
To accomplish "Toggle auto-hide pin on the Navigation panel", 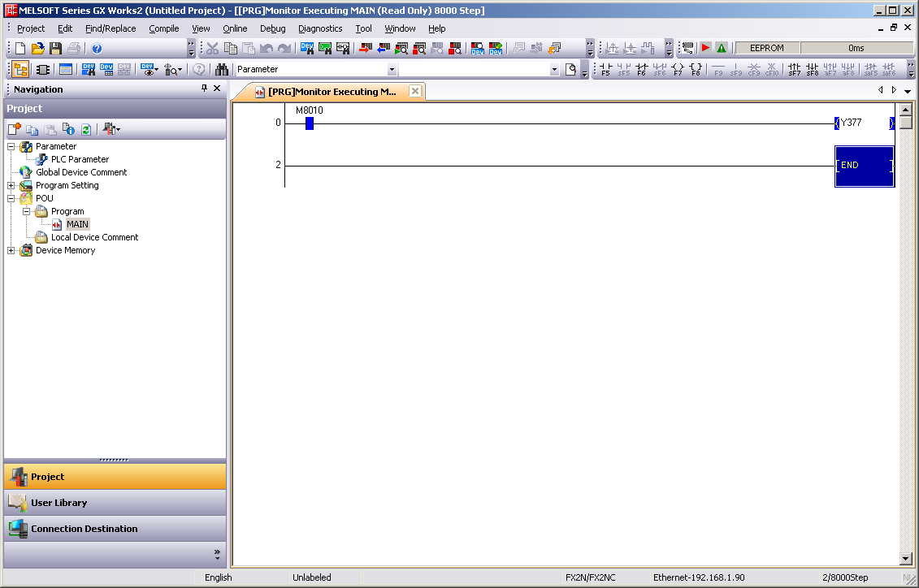I will coord(204,89).
